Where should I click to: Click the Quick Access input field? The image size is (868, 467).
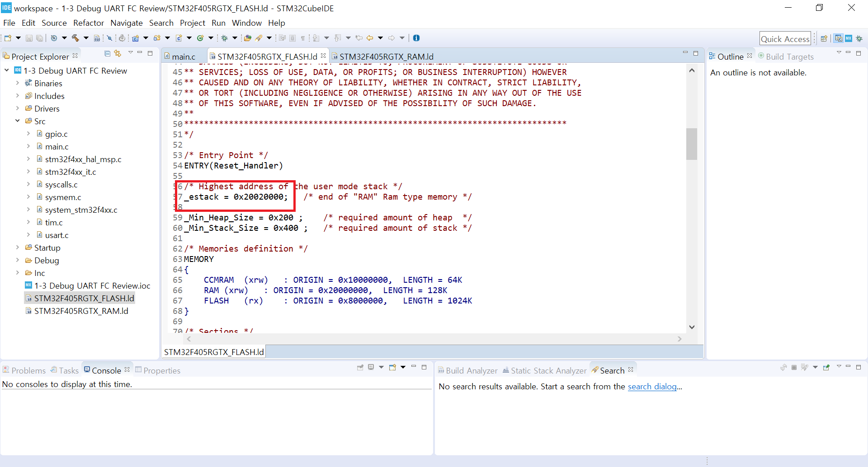point(785,39)
